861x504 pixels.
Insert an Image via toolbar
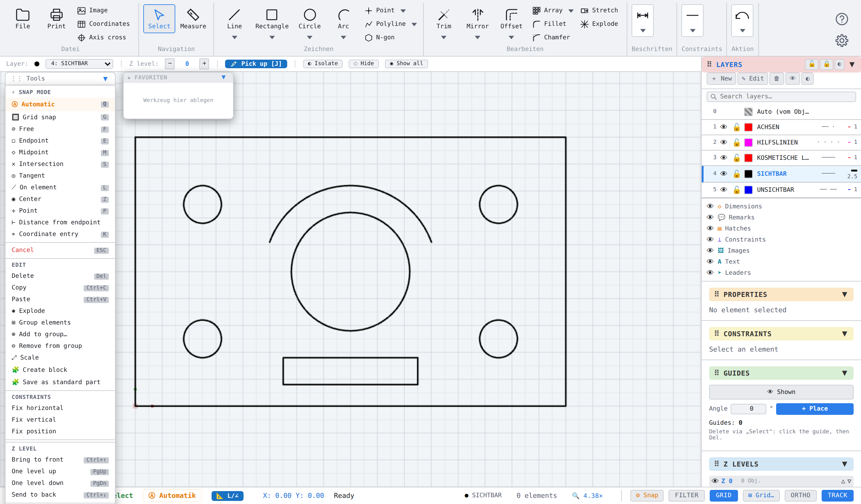(93, 10)
